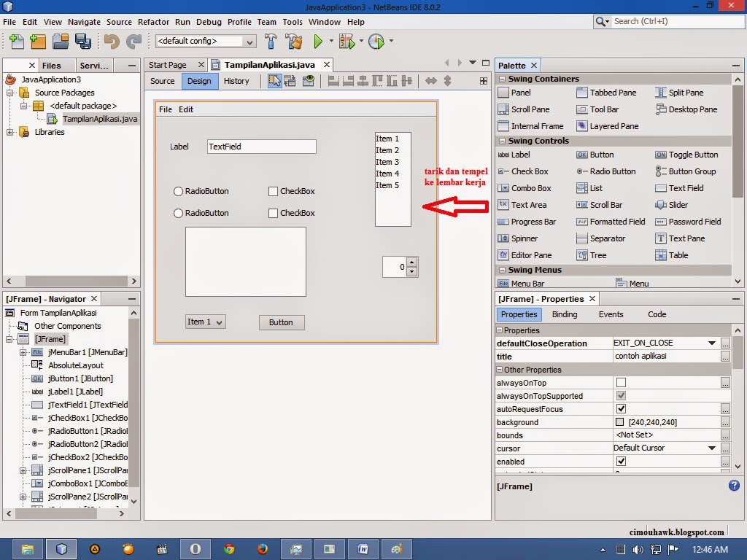Undo the last action

[x=116, y=42]
